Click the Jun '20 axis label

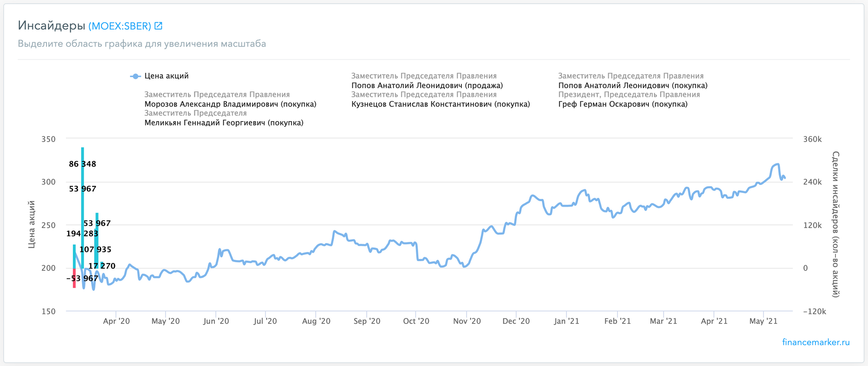point(216,321)
